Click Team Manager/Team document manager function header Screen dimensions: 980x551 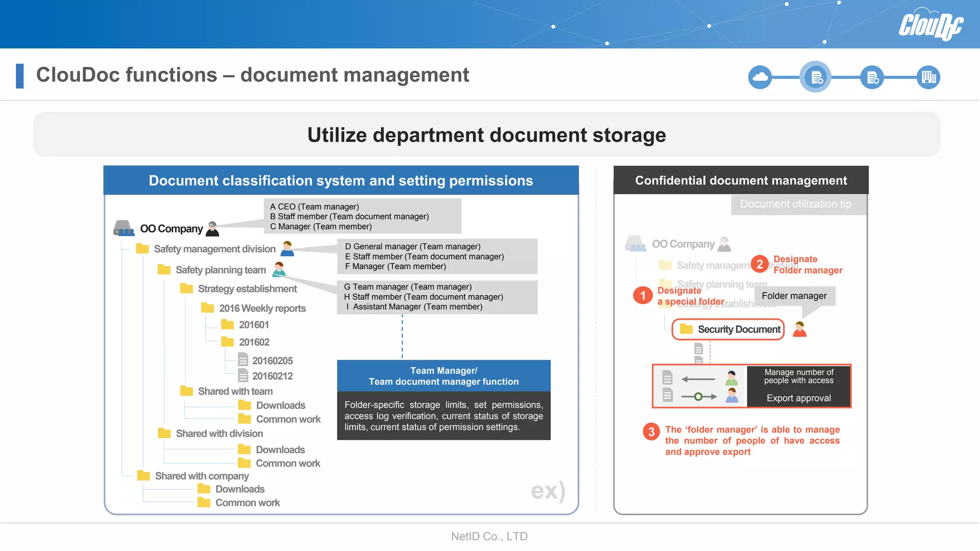(444, 376)
